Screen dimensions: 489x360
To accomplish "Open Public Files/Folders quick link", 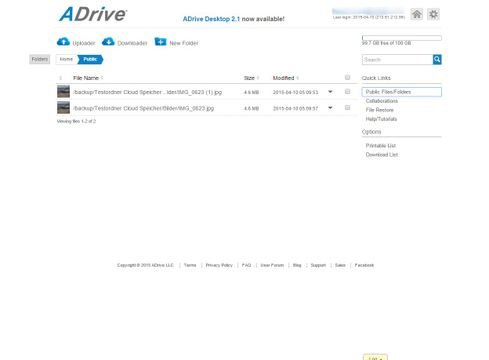I will point(402,92).
